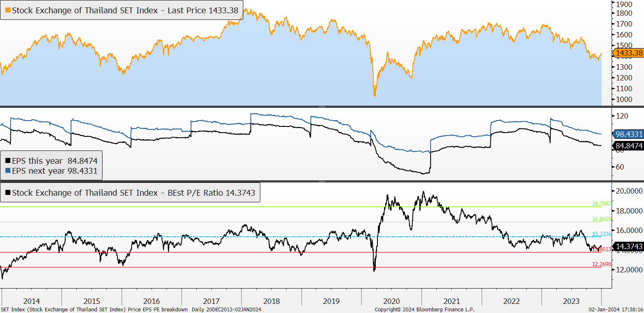Click the green 16.8659 level label
644x313 pixels.
tap(601, 219)
